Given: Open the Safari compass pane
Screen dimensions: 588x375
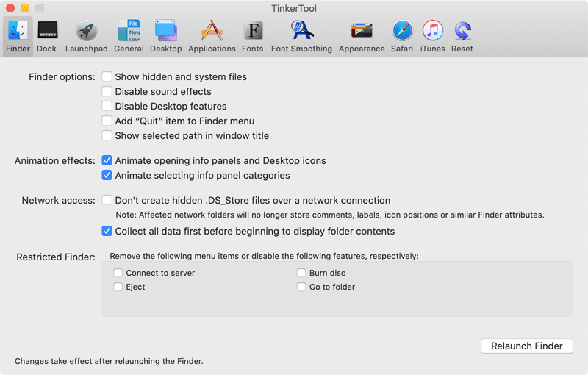Looking at the screenshot, I should [x=402, y=36].
